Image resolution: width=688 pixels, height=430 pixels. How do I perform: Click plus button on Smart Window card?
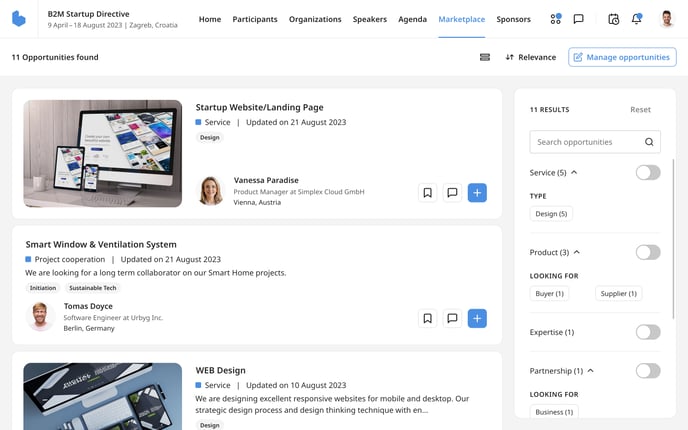click(477, 318)
